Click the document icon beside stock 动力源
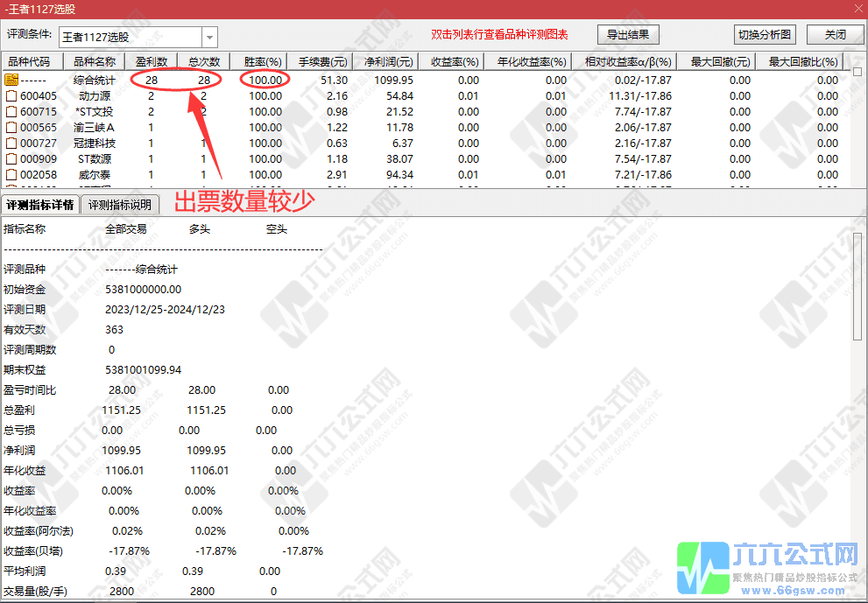The image size is (868, 603). 10,95
